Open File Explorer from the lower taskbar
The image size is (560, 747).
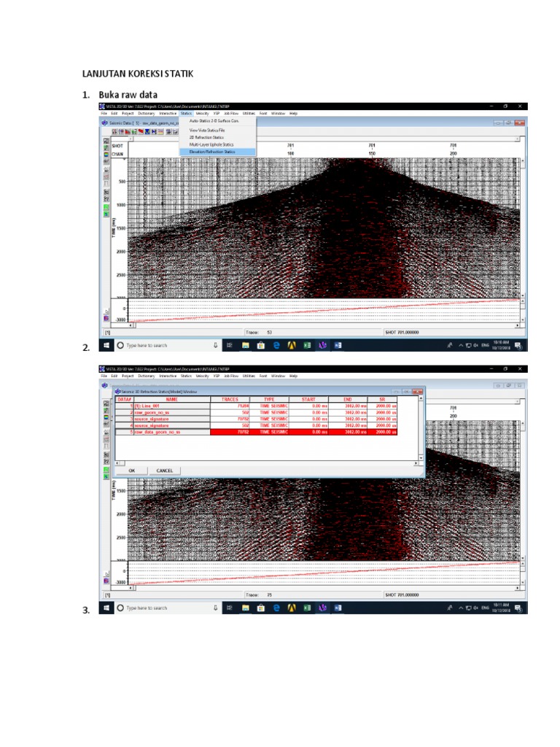pyautogui.click(x=246, y=608)
